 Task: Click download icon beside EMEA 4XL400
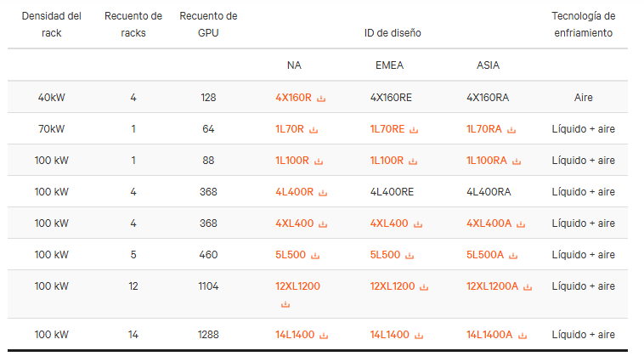pos(418,224)
